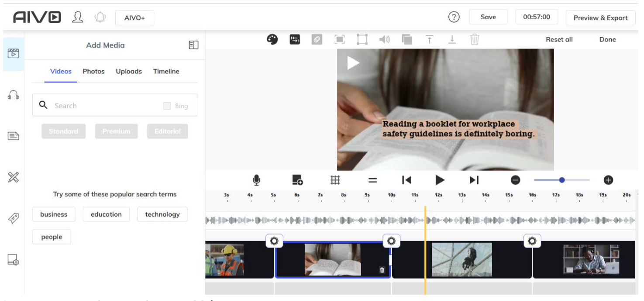Enable the Bing search checkbox
The image size is (644, 301).
[167, 106]
